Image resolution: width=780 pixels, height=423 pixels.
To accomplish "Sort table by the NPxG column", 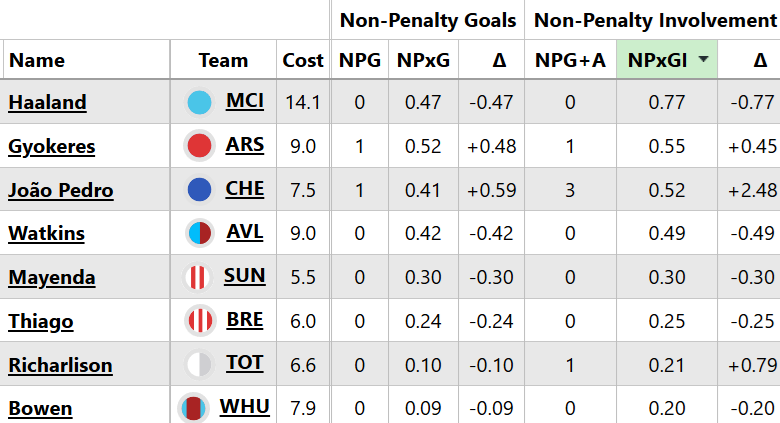I will pyautogui.click(x=423, y=61).
